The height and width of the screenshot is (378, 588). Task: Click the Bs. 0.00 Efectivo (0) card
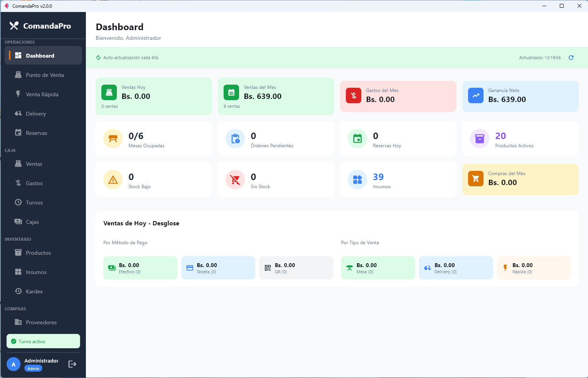pos(140,268)
